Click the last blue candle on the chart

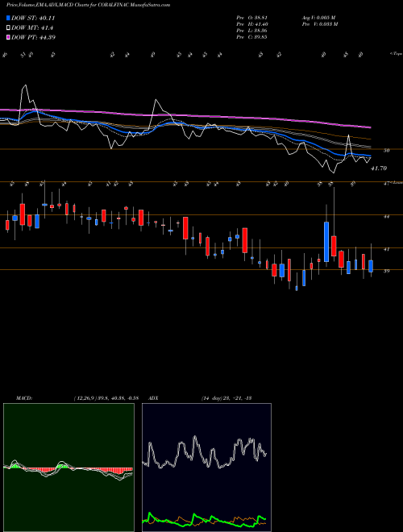371,266
